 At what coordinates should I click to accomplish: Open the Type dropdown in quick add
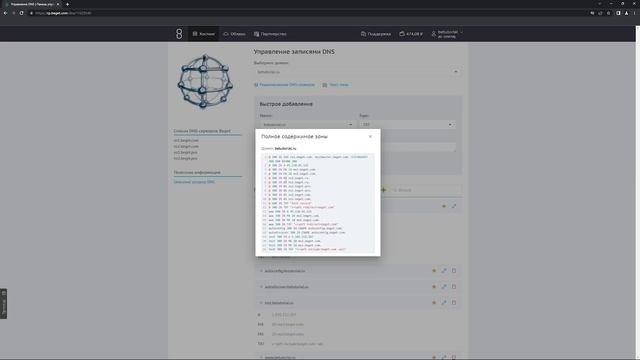click(407, 124)
